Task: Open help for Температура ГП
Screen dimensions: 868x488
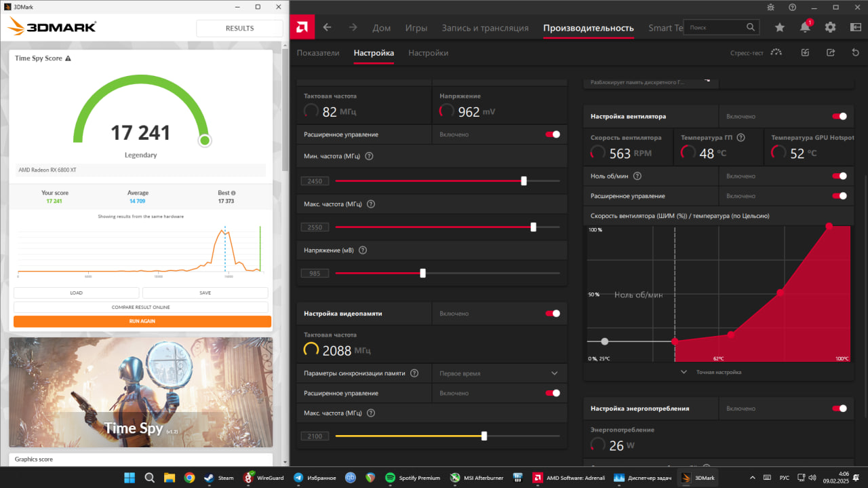Action: coord(741,137)
